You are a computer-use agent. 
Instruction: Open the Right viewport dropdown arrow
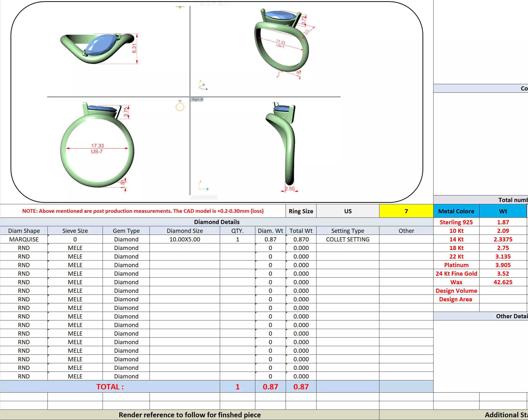point(202,99)
